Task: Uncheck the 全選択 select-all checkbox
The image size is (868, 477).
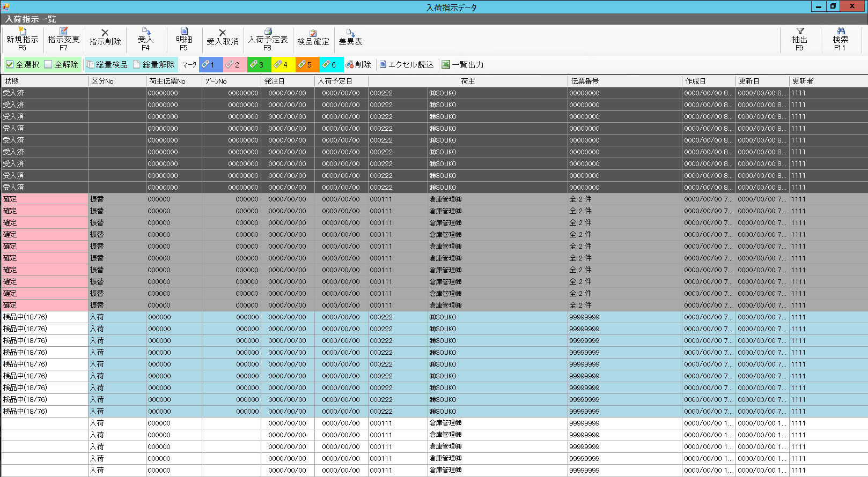Action: (10, 65)
